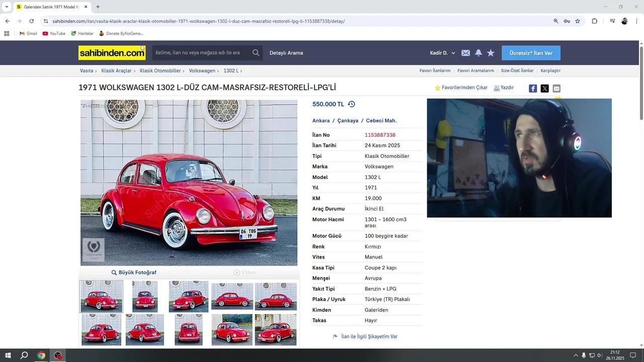Screen dimensions: 644x362
Task: Open Size Özel İlanlar
Action: click(517, 71)
